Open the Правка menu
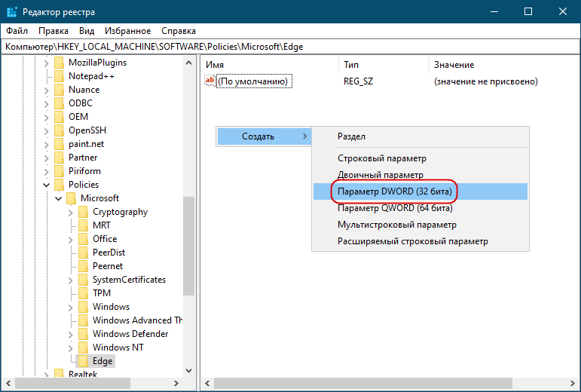Viewport: 581px width, 392px height. [54, 31]
